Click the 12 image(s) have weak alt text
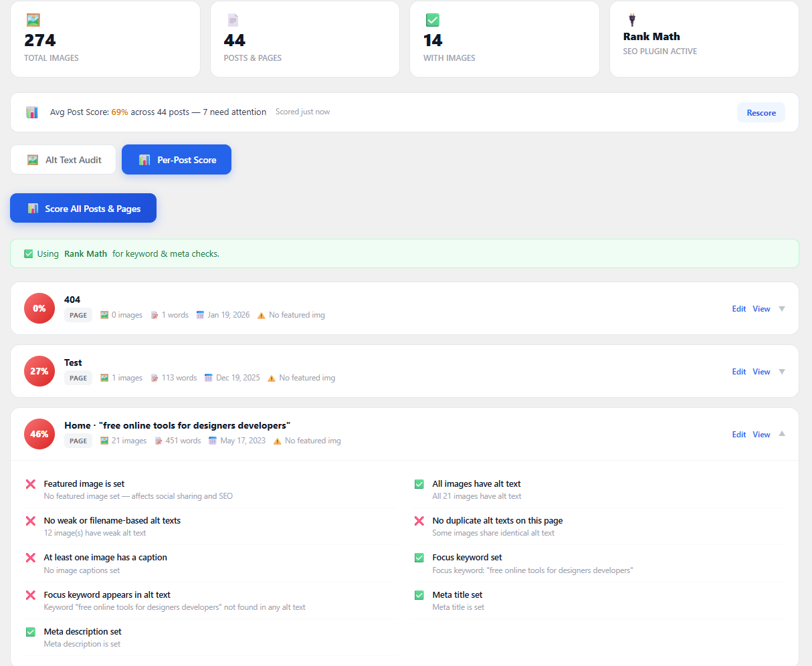Image resolution: width=812 pixels, height=666 pixels. (95, 533)
